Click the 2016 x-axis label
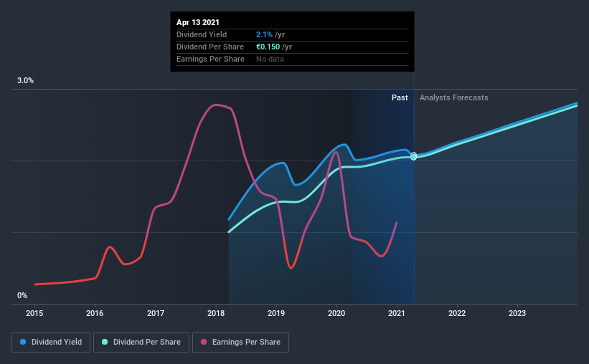The image size is (589, 364). pyautogui.click(x=95, y=313)
